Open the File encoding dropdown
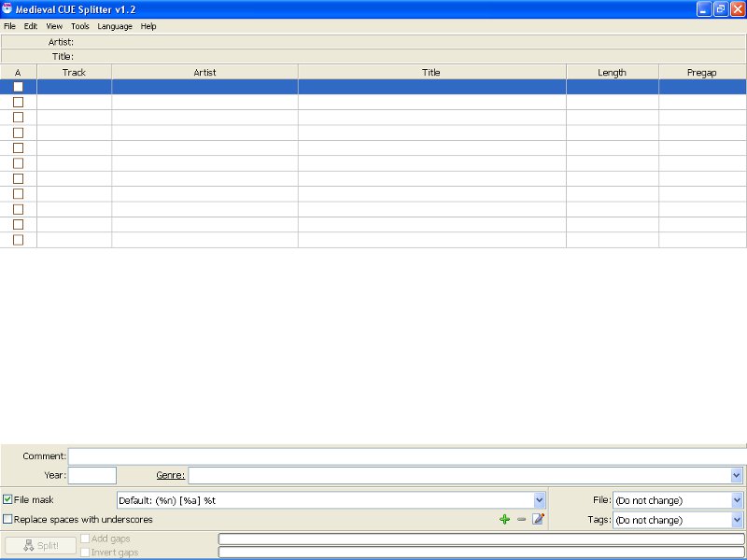Screen dimensions: 747x560 click(737, 500)
